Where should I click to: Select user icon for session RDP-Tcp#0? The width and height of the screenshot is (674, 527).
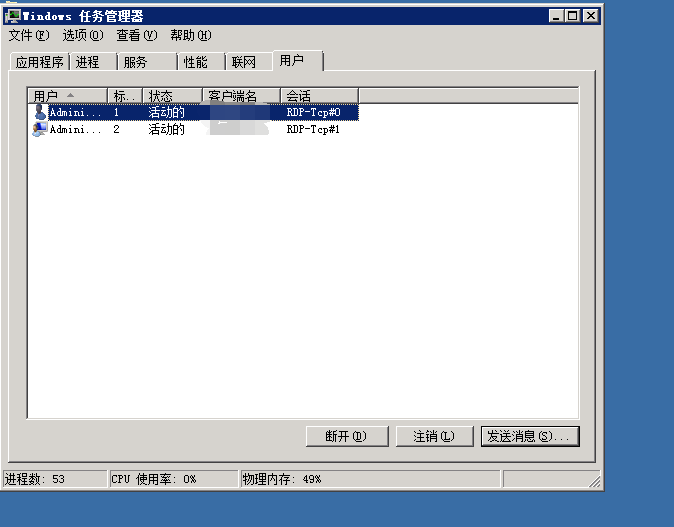tap(40, 112)
